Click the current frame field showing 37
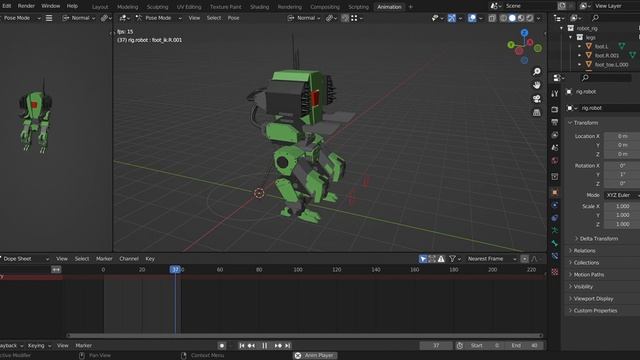 pos(436,346)
